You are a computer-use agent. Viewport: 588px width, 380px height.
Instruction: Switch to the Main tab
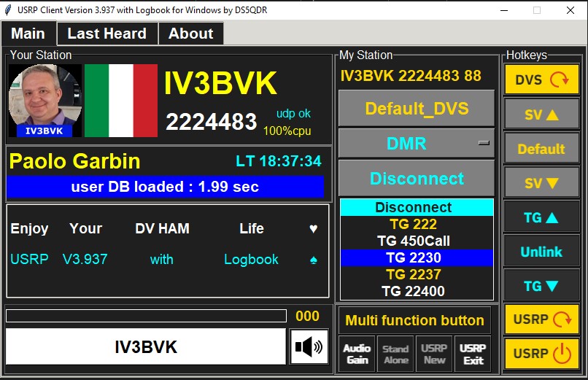[28, 34]
